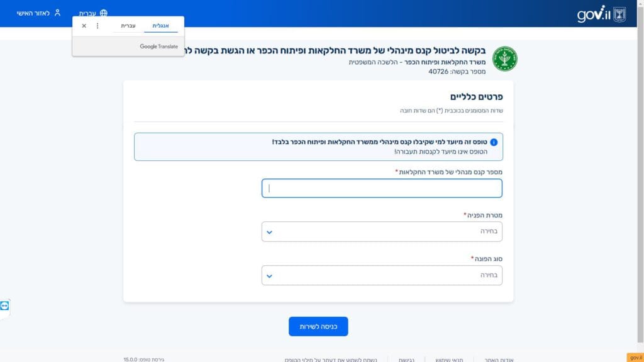644x362 pixels.
Task: Expand the מטרת הפניה dropdown
Action: click(x=382, y=231)
